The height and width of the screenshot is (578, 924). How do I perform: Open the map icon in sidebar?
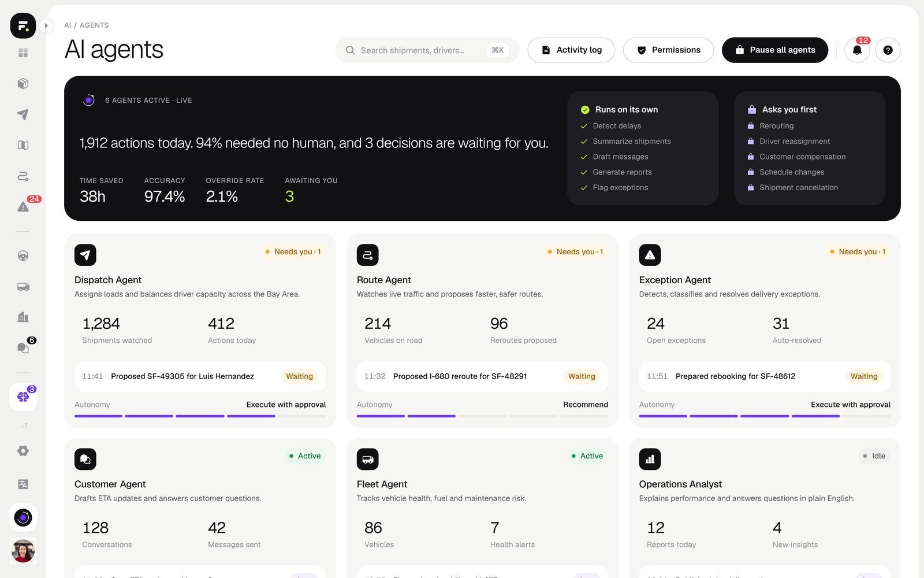tap(23, 145)
